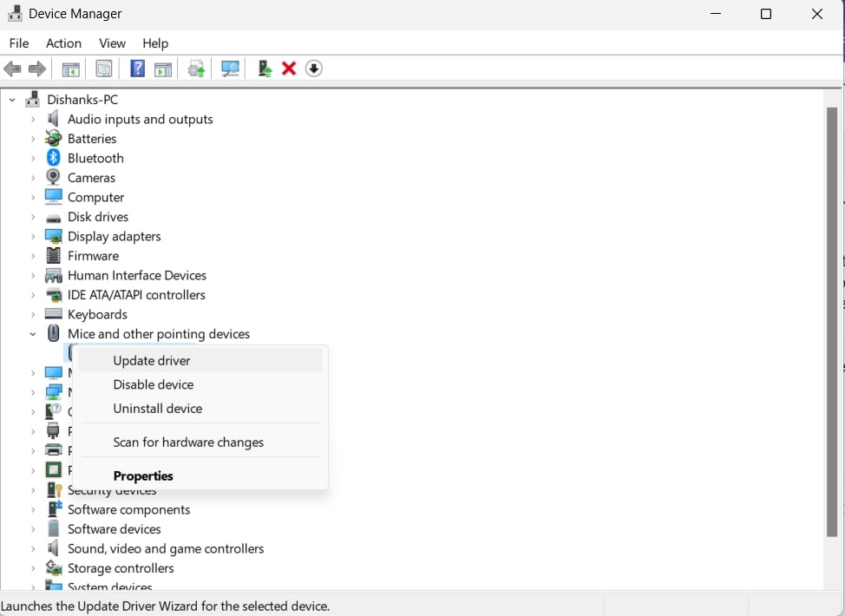Image resolution: width=845 pixels, height=616 pixels.
Task: Click the Scan for hardware changes toolbar icon
Action: tap(230, 69)
